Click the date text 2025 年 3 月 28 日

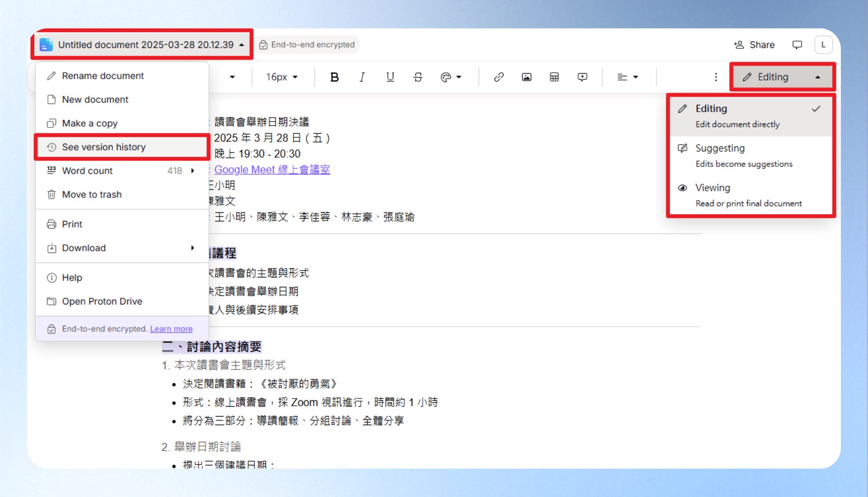(x=272, y=138)
